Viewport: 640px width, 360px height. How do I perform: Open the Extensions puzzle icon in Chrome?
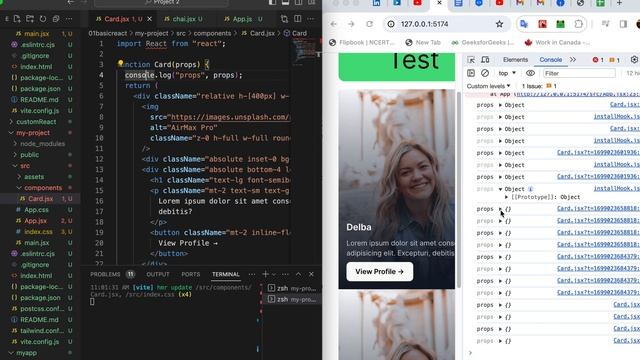pos(578,24)
